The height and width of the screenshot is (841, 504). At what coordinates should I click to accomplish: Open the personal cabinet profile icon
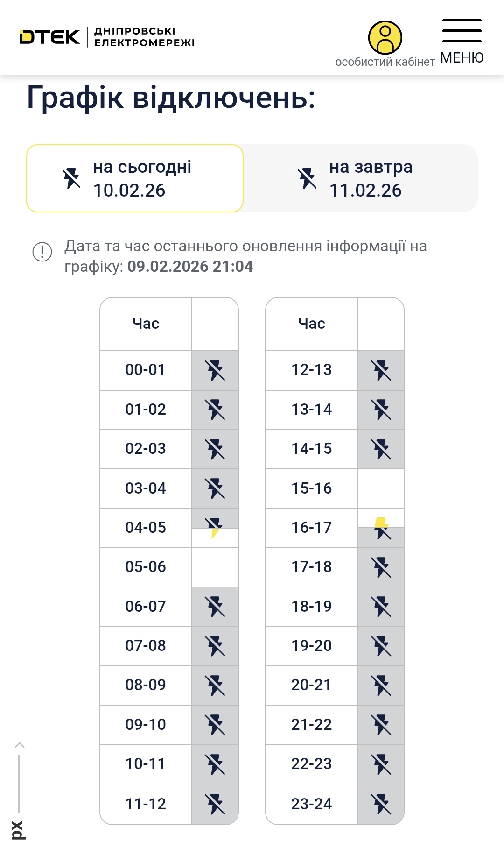(385, 37)
